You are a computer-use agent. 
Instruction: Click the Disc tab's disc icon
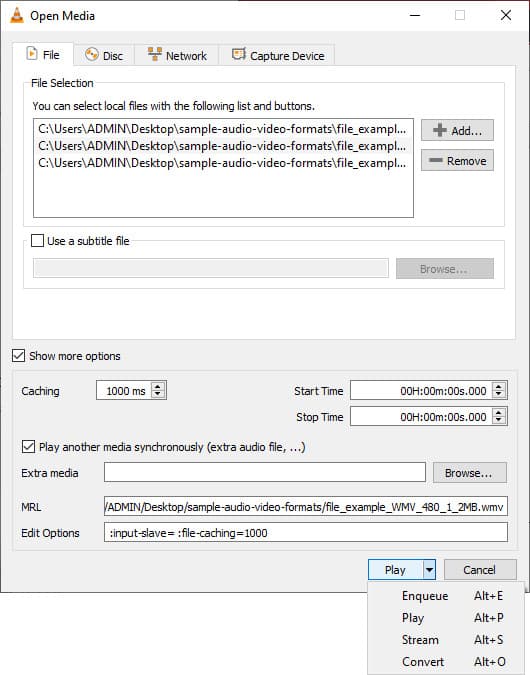[92, 55]
